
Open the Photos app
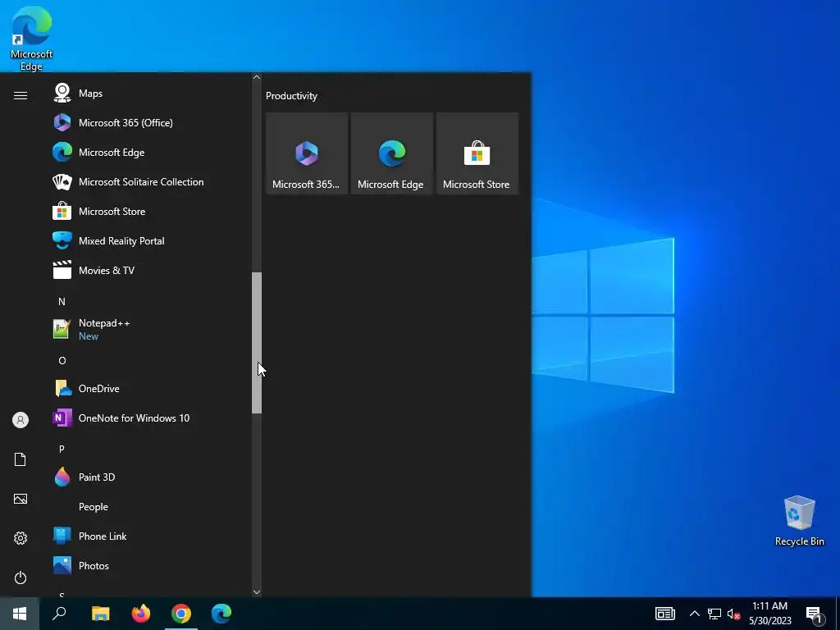pos(150,565)
